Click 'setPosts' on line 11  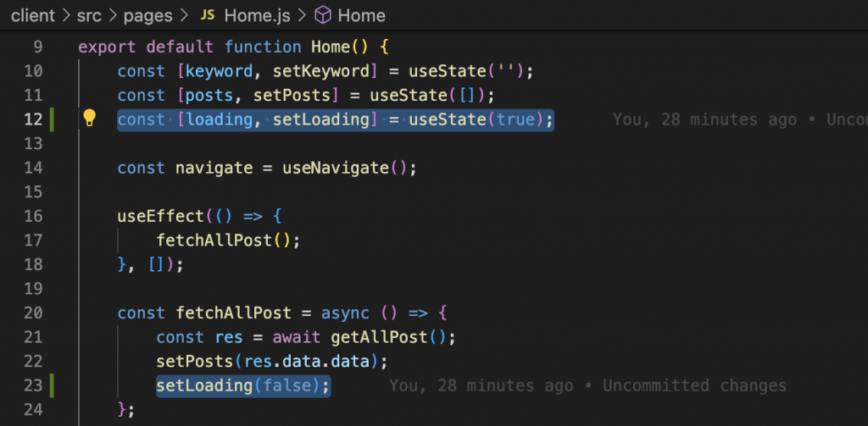click(x=292, y=95)
